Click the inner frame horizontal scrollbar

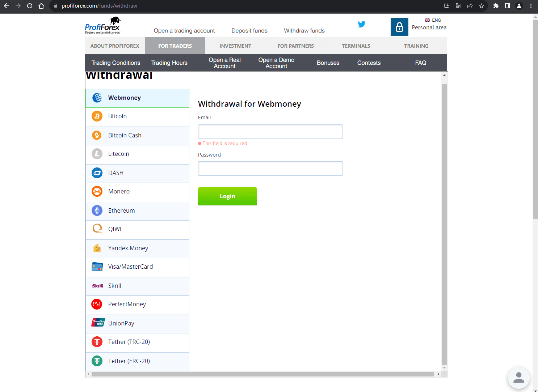[262, 374]
